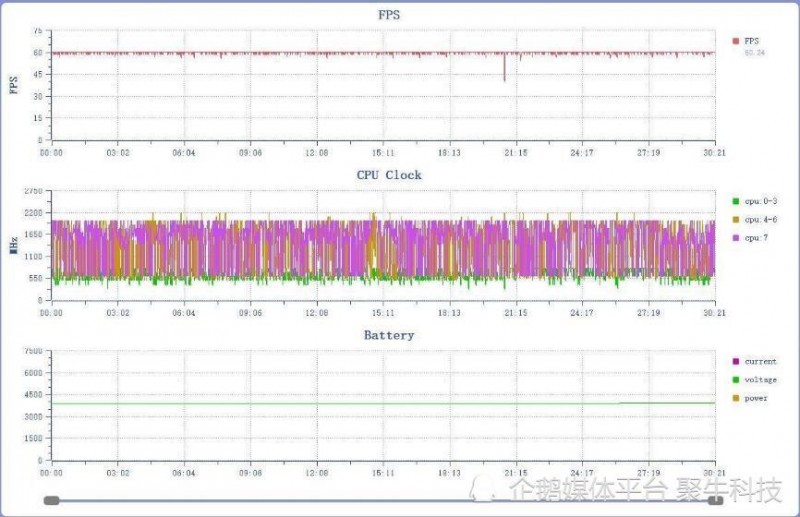Viewport: 800px width, 517px height.
Task: Click the cpu:7 legend text label
Action: pos(757,237)
